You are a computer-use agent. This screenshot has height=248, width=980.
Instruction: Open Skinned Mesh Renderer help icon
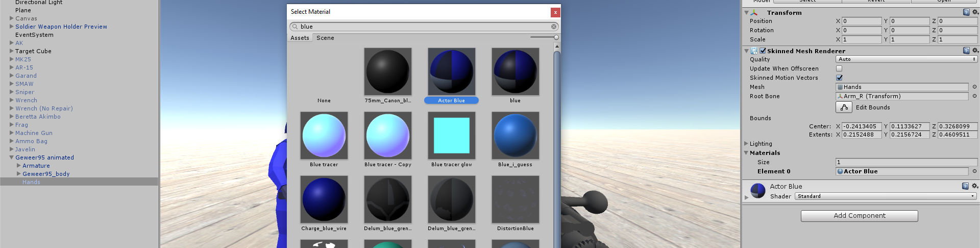(x=966, y=51)
